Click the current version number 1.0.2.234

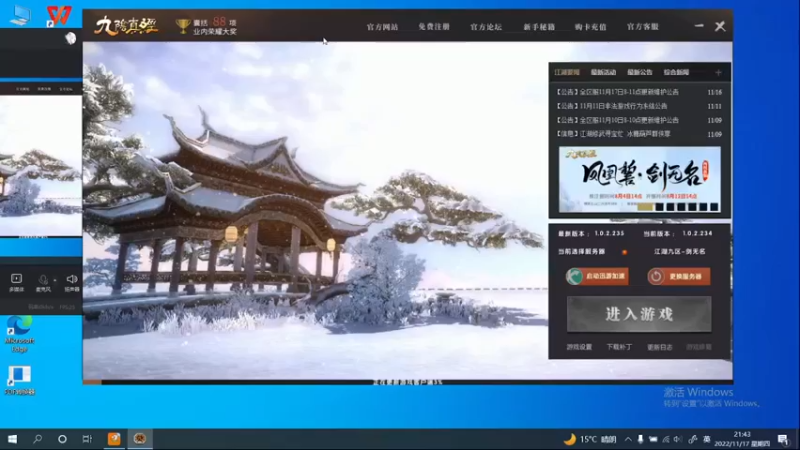coord(697,234)
